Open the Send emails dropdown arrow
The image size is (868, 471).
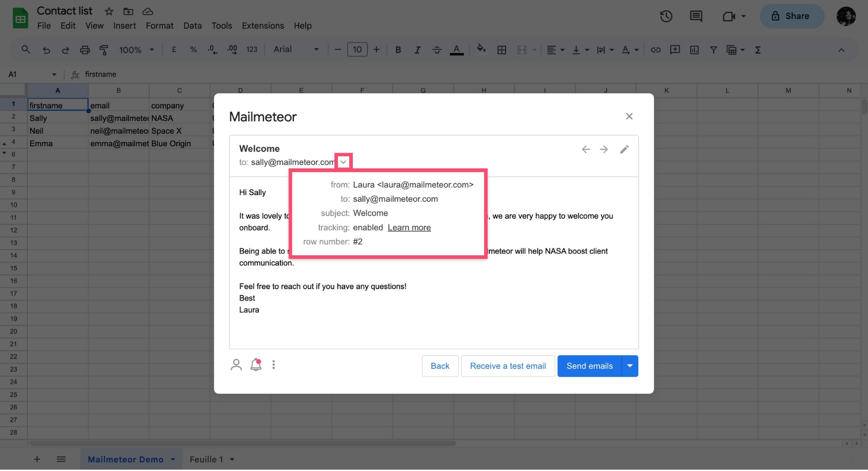pyautogui.click(x=630, y=366)
